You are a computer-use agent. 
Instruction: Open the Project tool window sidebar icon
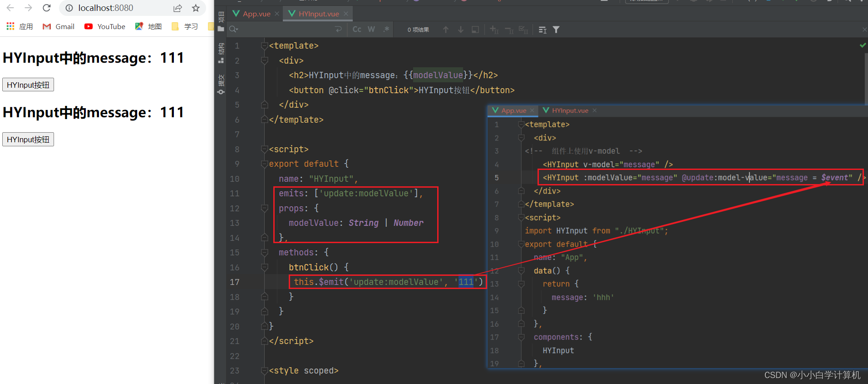pos(221,21)
